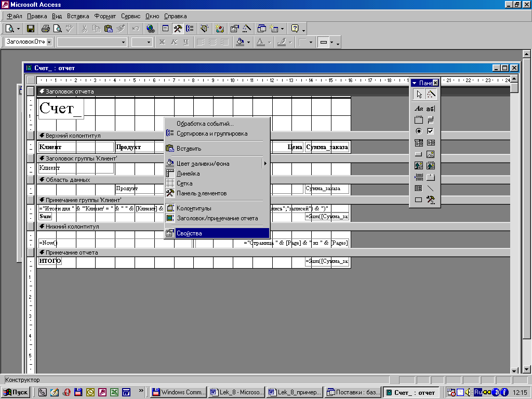Select the Combo Box tool in the toolbox
Screen dimensions: 532x399
coord(419,143)
